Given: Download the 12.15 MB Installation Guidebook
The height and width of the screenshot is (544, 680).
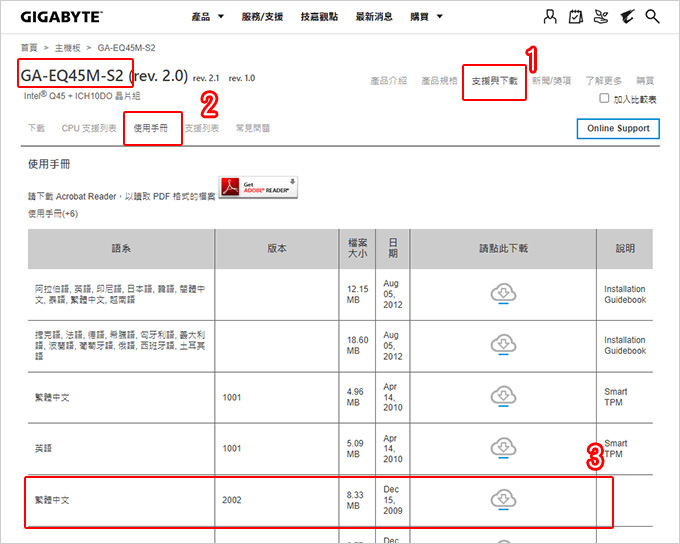Looking at the screenshot, I should 503,294.
